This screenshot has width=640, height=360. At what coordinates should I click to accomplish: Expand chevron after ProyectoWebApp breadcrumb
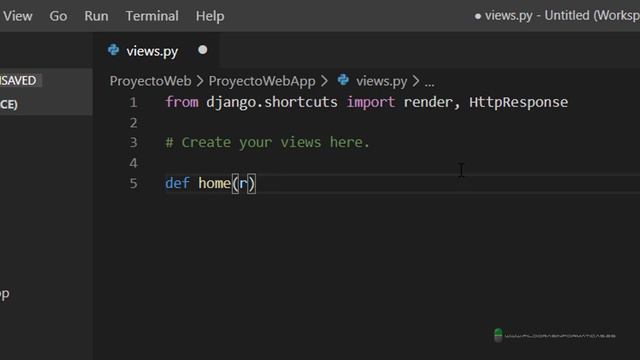point(324,81)
